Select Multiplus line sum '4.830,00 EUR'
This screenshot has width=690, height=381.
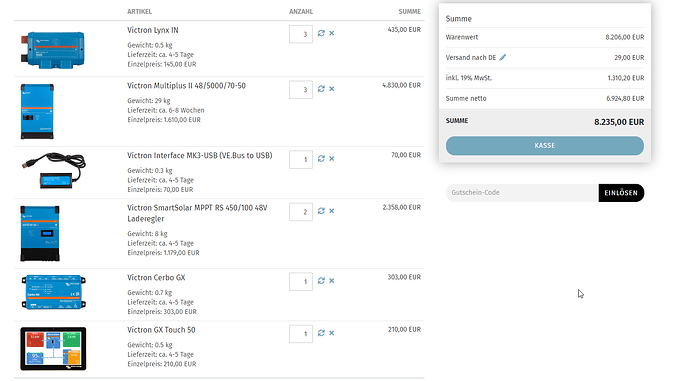pyautogui.click(x=401, y=85)
